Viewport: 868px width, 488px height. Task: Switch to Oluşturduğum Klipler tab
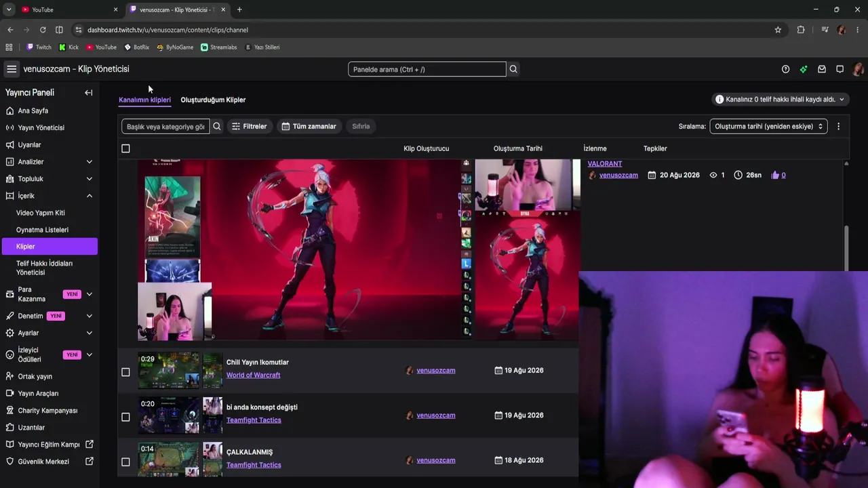tap(213, 100)
